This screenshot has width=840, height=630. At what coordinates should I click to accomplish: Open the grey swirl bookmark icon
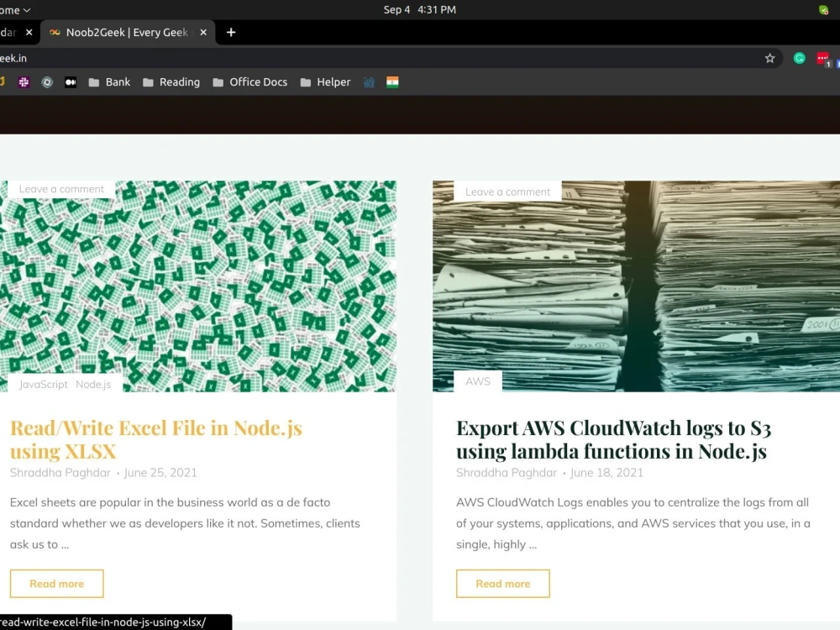(x=47, y=82)
